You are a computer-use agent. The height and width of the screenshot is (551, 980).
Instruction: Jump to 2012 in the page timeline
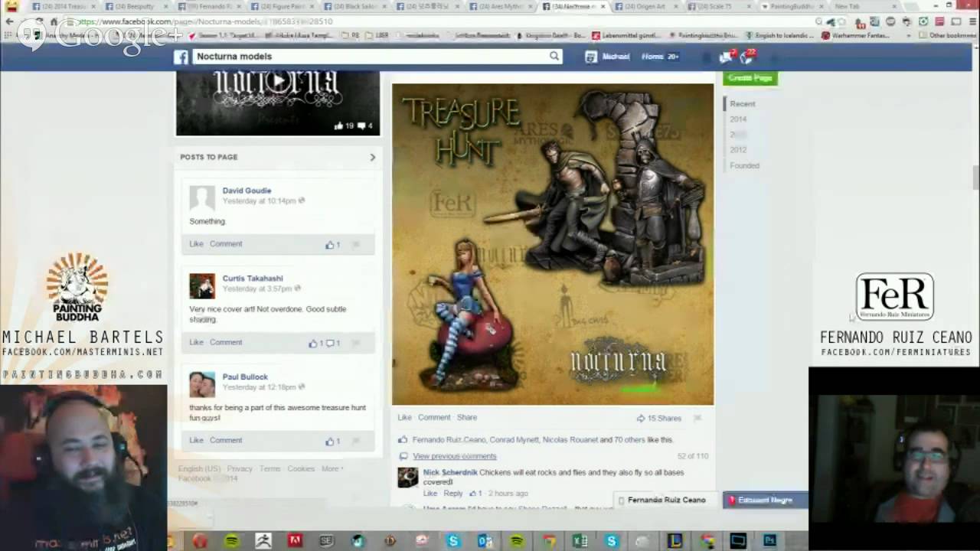pos(738,150)
